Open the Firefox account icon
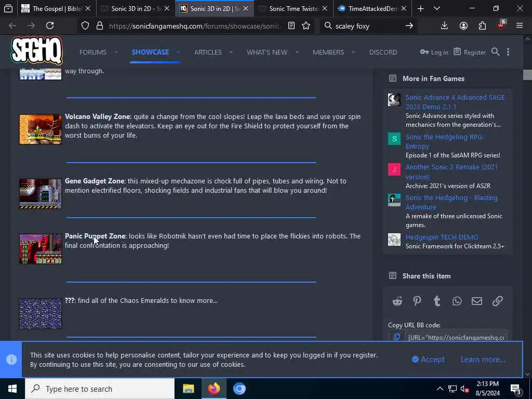 (463, 25)
